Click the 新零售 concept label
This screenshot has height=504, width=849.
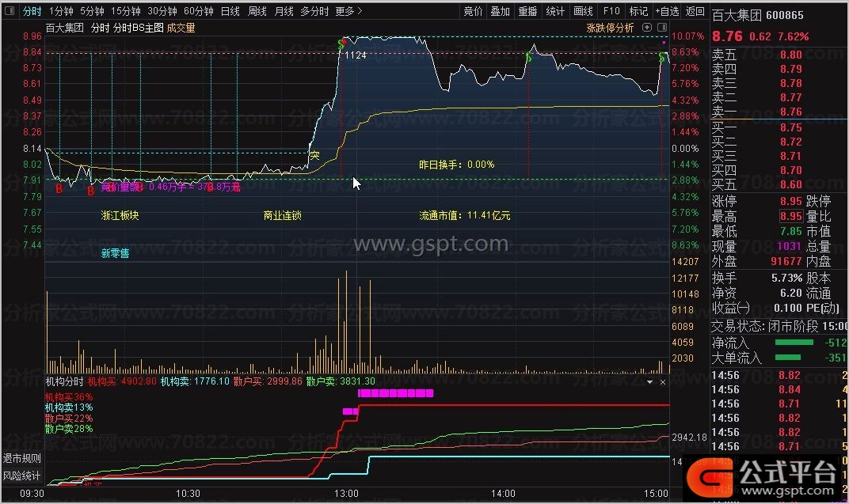click(115, 253)
